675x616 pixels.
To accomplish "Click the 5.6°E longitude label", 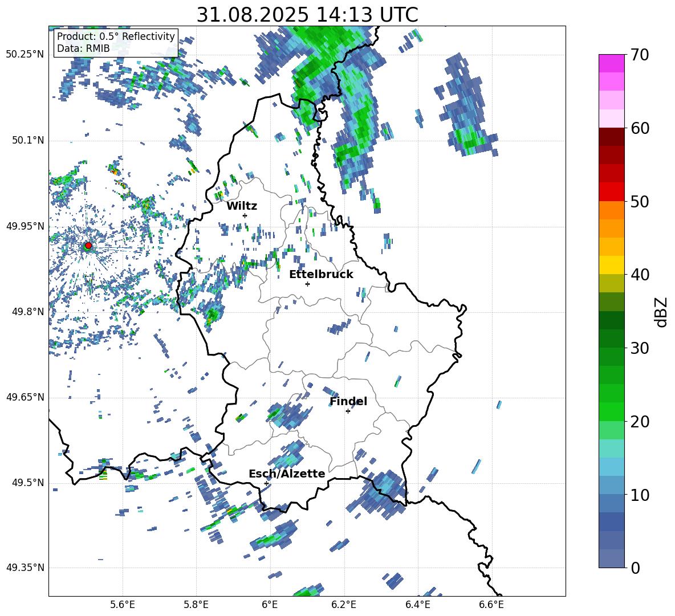I will (x=123, y=605).
